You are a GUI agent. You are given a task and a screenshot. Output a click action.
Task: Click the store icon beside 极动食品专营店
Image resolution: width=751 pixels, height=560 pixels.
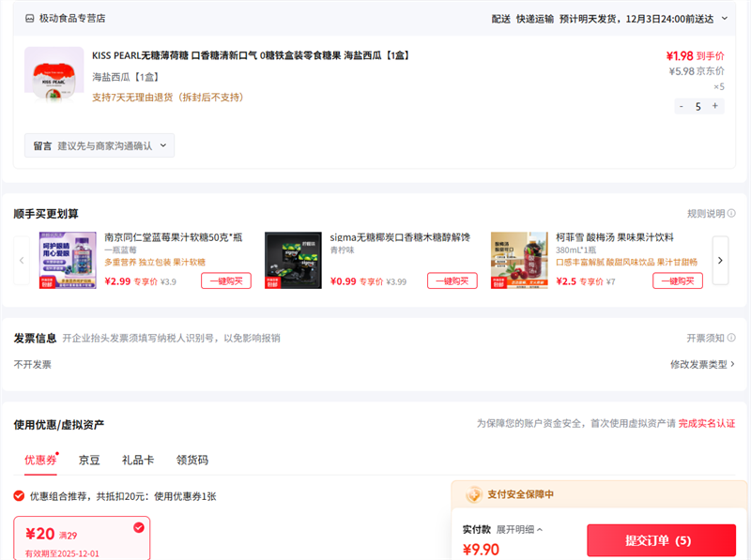tap(29, 18)
